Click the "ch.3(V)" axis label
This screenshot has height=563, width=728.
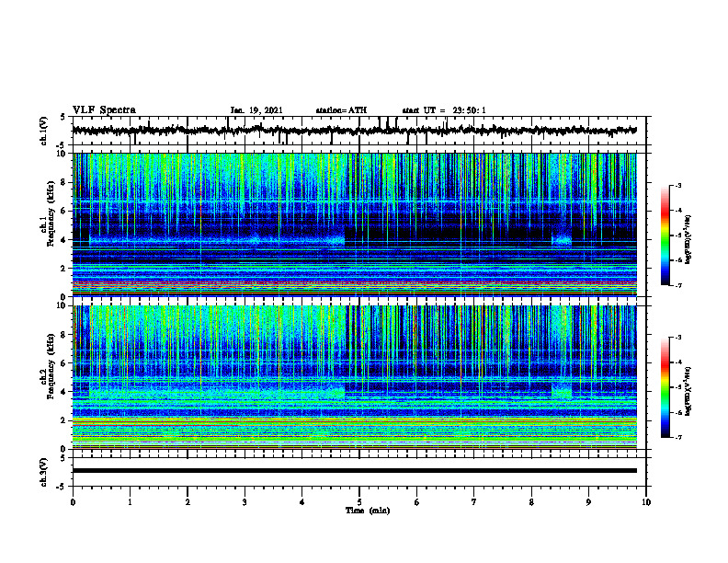point(43,472)
